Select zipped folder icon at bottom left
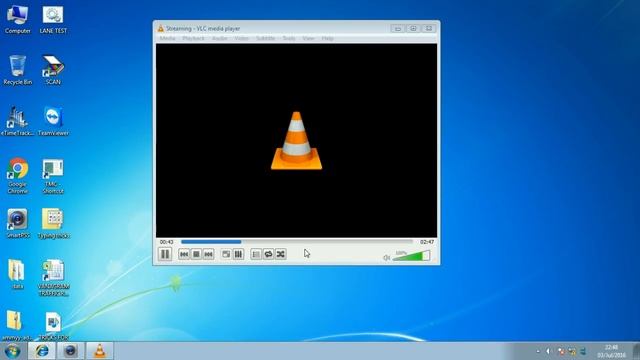 (16, 326)
